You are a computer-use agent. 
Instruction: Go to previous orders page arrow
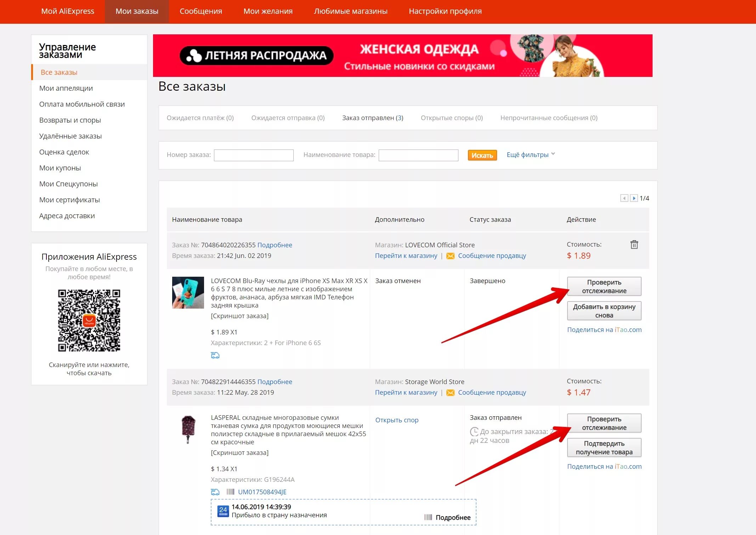[x=624, y=198]
